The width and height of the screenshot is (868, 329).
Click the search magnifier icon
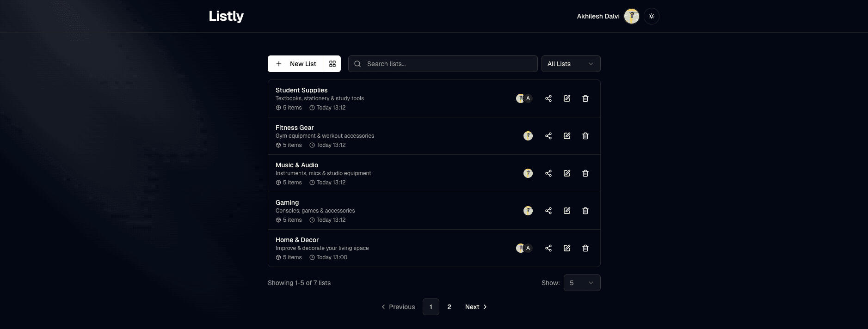click(357, 64)
